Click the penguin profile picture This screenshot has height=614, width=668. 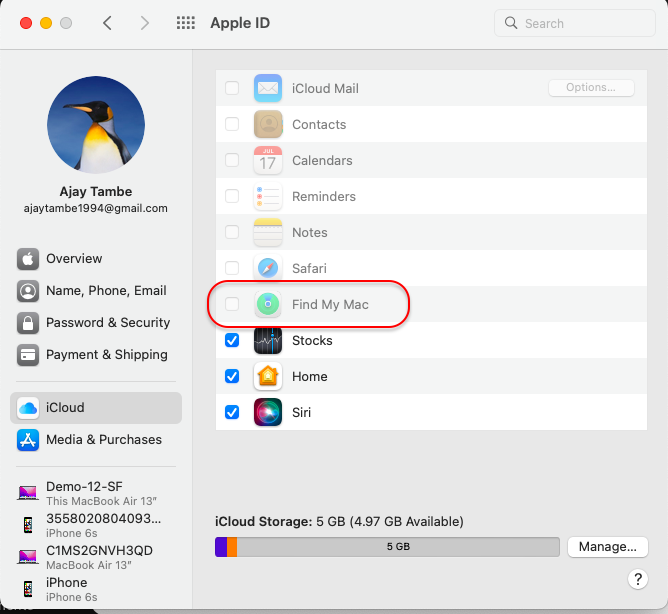pos(96,125)
